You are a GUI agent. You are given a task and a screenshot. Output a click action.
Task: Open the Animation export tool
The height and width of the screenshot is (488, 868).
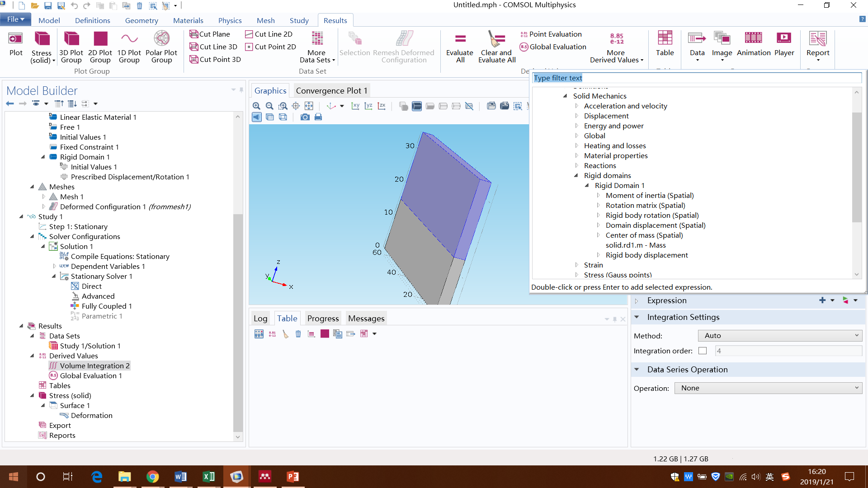[753, 38]
